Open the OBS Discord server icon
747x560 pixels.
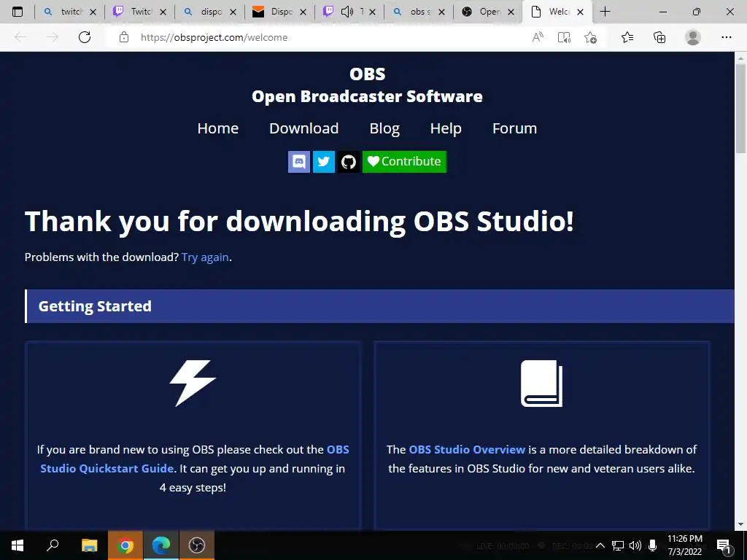point(298,161)
